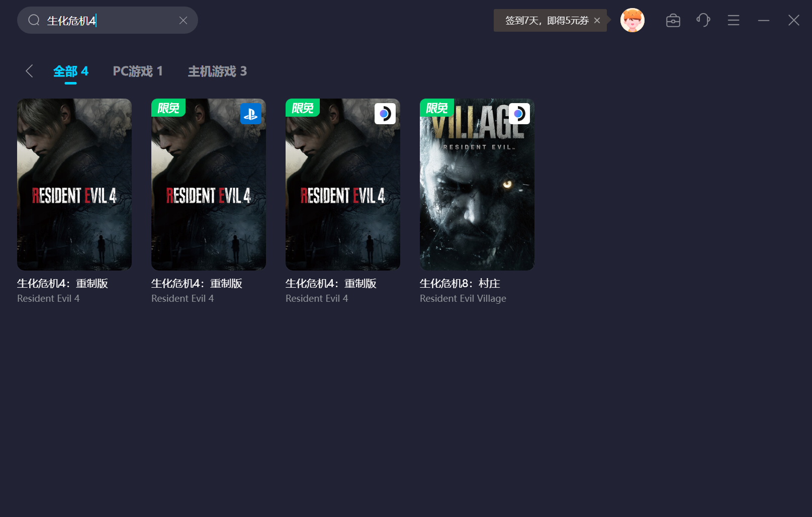Click the PlayStation platform badge icon

point(251,114)
